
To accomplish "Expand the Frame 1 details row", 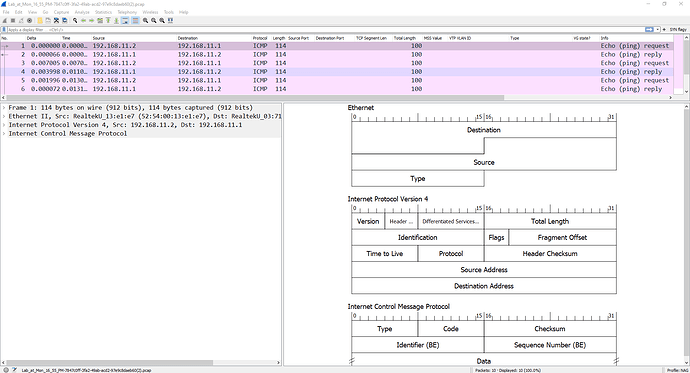I will 4,107.
